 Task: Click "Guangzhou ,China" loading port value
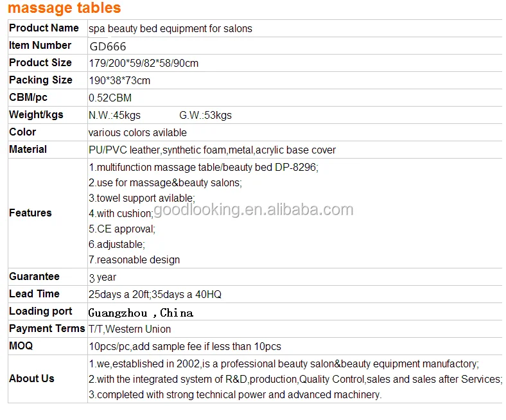141,313
